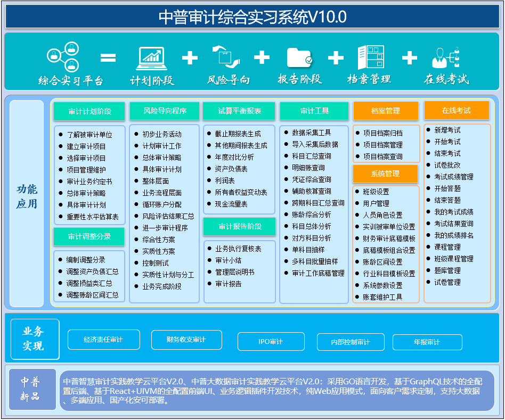
Task: Click the 审计报告阶段 header
Action: tap(240, 227)
